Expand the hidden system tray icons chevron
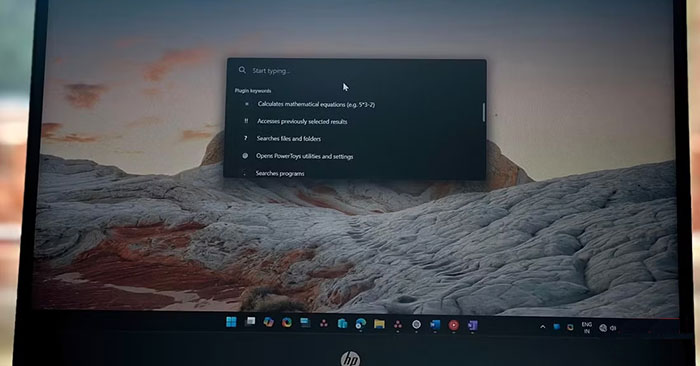This screenshot has height=366, width=700. point(543,327)
